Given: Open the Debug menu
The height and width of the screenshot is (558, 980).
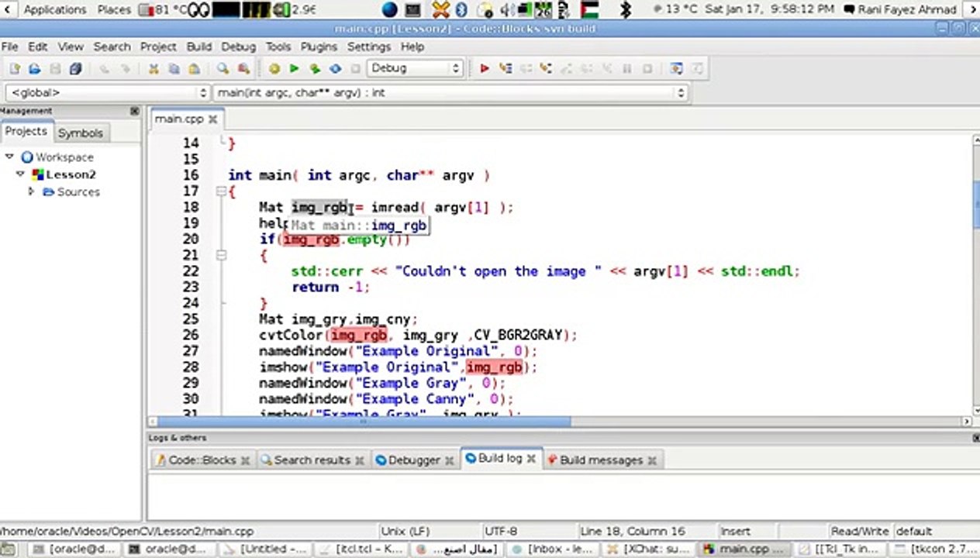Looking at the screenshot, I should [238, 46].
